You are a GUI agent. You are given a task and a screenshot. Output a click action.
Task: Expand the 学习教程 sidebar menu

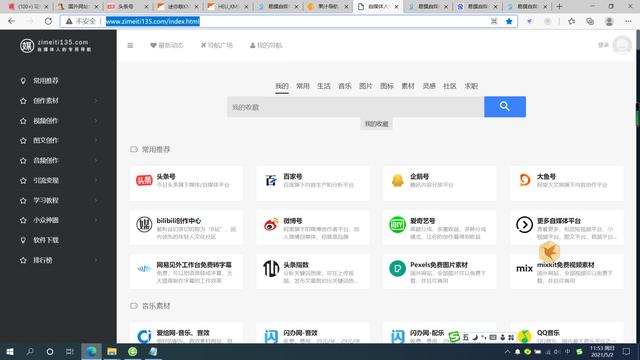click(x=58, y=200)
